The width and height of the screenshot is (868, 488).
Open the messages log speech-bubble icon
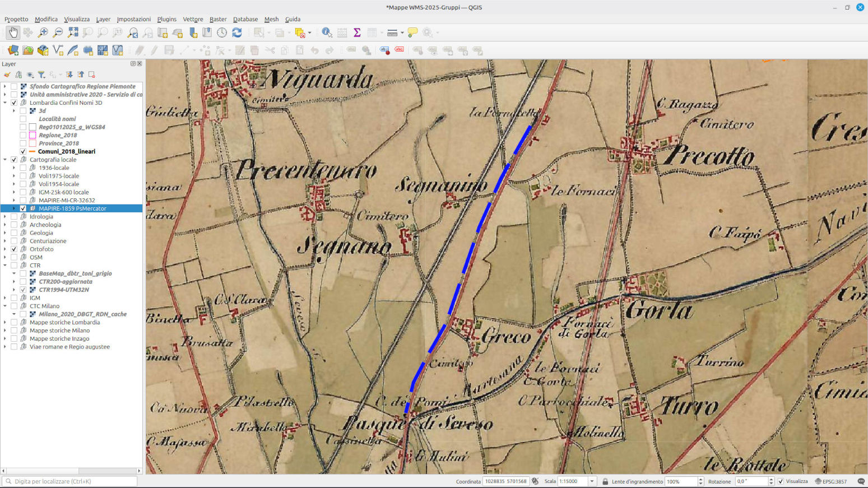[861, 481]
